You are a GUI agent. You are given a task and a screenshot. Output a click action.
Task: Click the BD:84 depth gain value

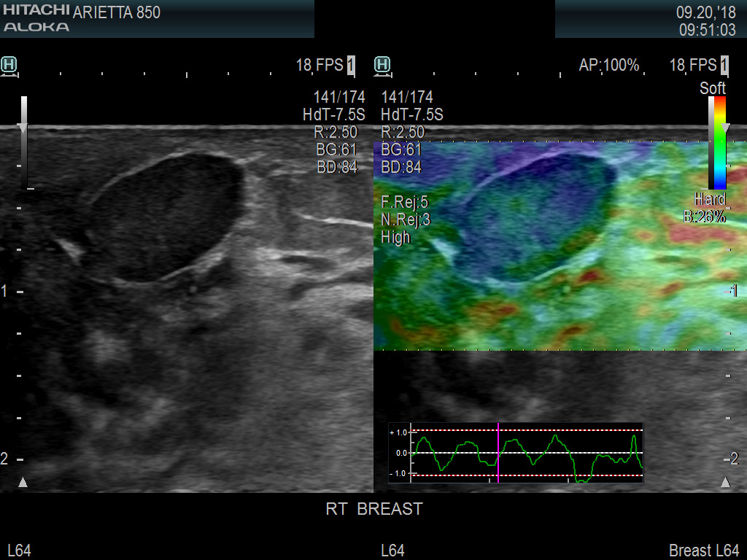pyautogui.click(x=338, y=166)
